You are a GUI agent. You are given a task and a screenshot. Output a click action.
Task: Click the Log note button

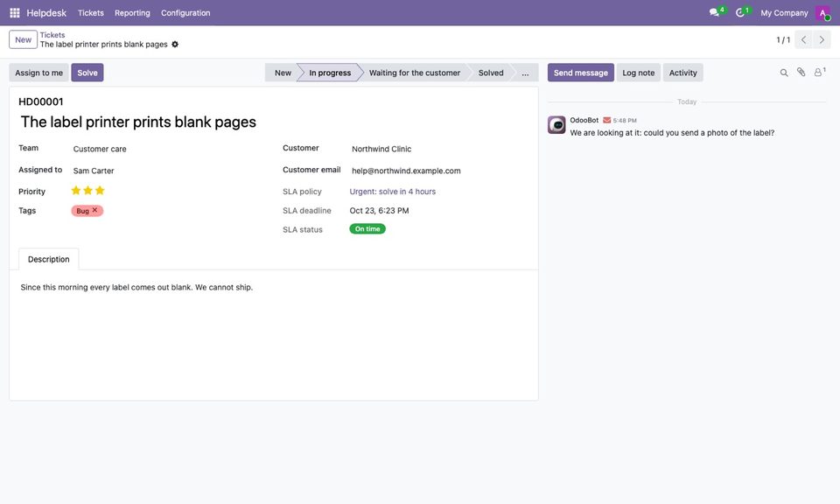click(x=639, y=73)
